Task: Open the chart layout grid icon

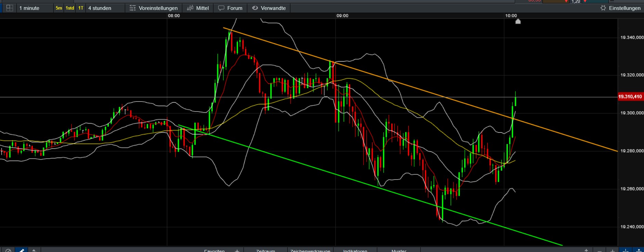Action: click(10, 8)
